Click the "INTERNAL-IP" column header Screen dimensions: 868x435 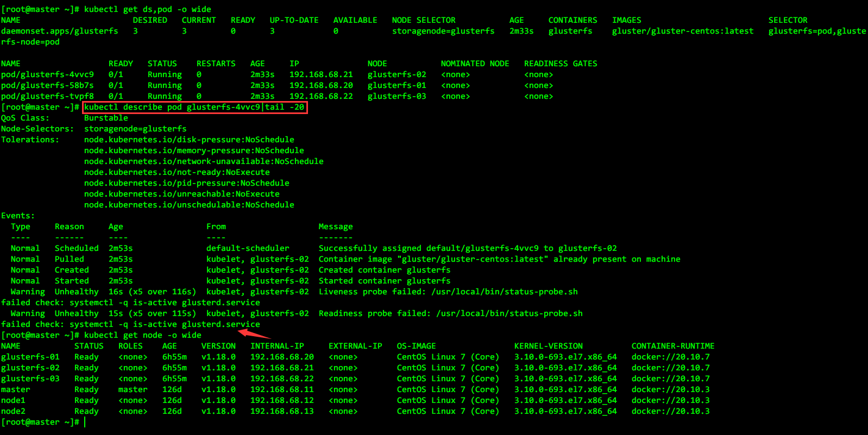(277, 346)
